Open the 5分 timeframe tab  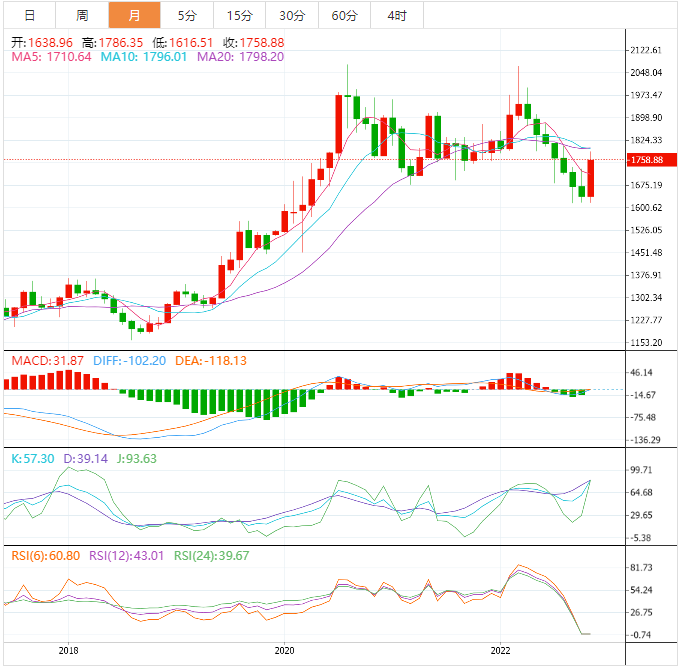(187, 15)
